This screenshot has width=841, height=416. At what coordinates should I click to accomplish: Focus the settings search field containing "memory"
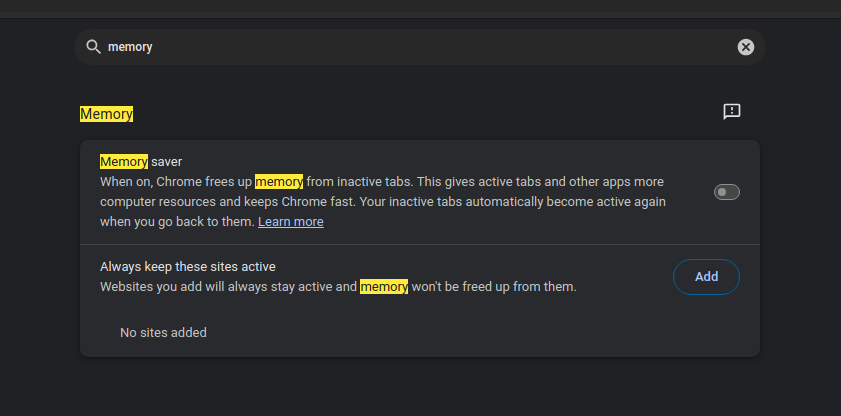click(420, 47)
